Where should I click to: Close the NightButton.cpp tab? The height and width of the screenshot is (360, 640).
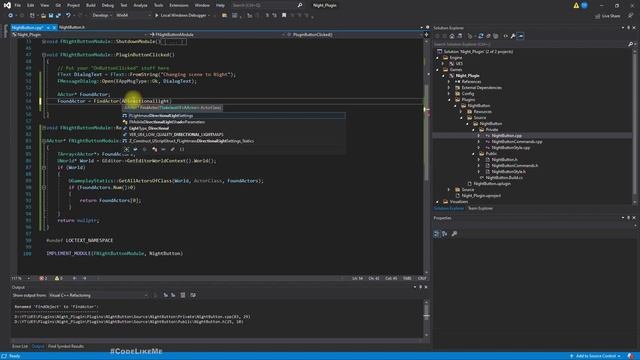tap(54, 27)
